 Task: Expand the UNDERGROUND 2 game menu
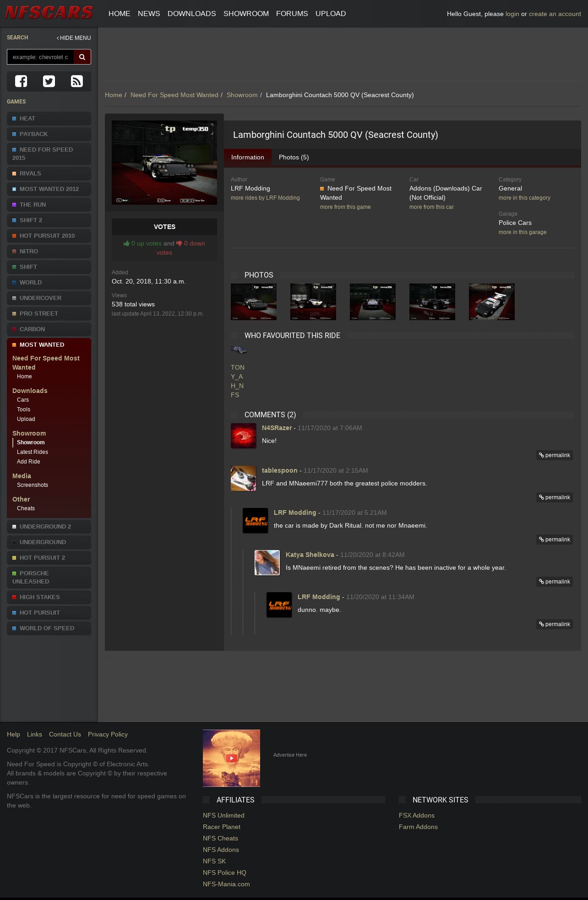[x=49, y=527]
